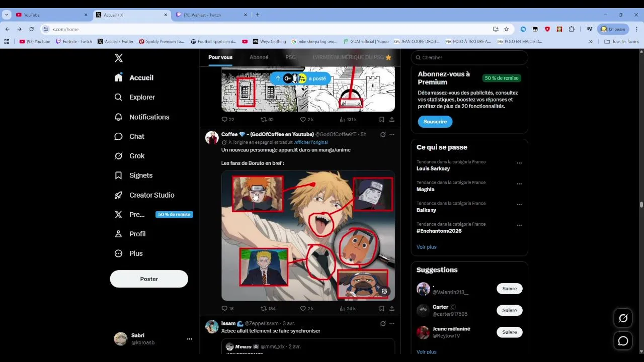Repost the manga post with 62 reposts
Screen dimensions: 644x362
click(267, 119)
